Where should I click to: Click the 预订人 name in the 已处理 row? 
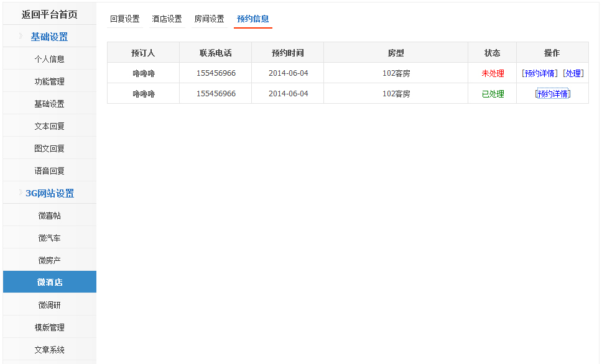(144, 94)
